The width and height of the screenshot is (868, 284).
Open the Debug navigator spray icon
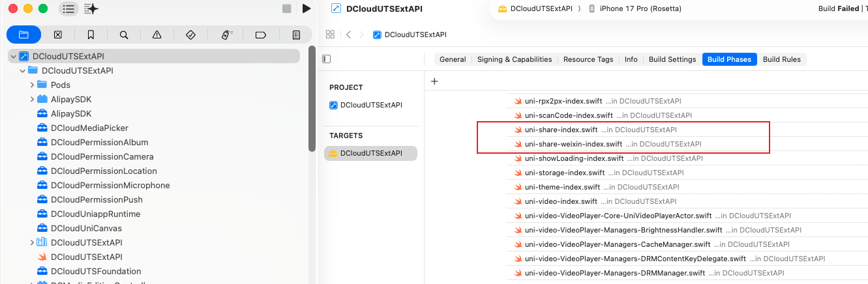click(227, 35)
